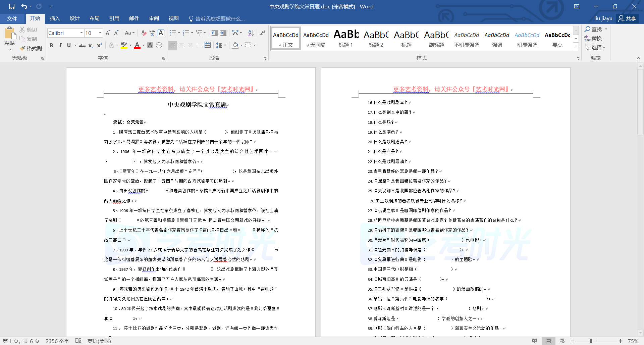Screen dimensions: 644x345
Task: Click the Format Painter brush icon
Action: click(23, 48)
